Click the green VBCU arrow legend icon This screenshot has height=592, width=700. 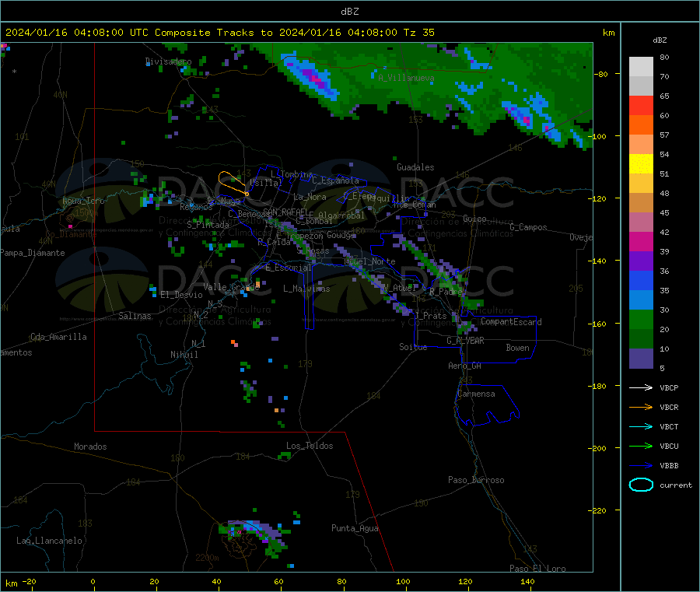coord(641,446)
